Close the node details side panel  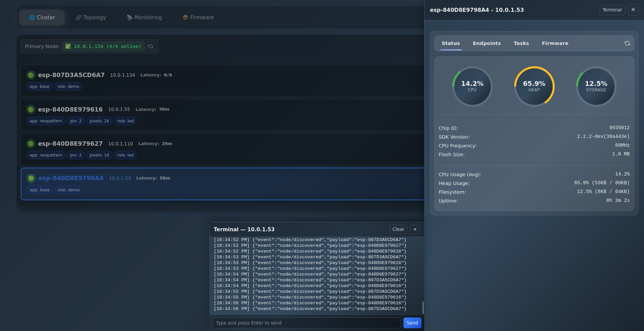pyautogui.click(x=633, y=10)
